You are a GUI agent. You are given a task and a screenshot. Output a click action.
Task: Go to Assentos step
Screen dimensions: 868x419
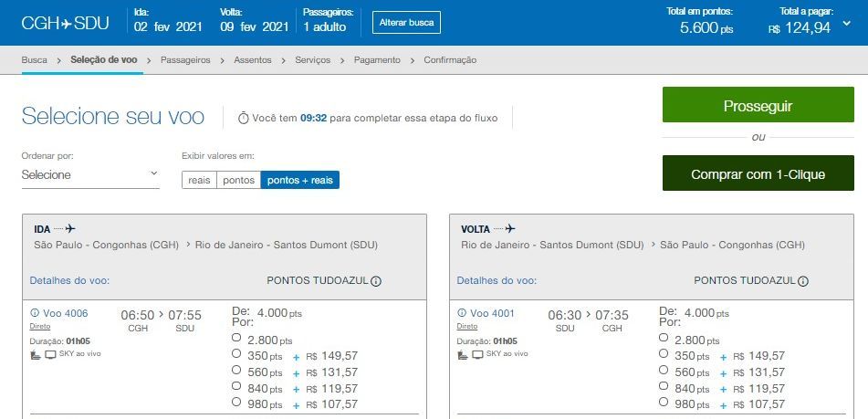[x=253, y=60]
